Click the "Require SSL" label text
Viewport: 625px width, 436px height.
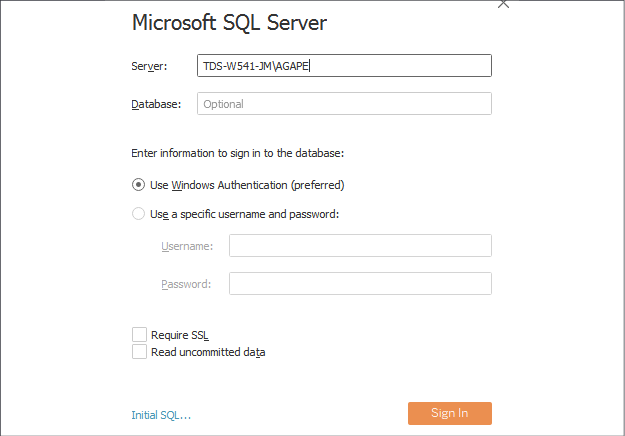(180, 335)
